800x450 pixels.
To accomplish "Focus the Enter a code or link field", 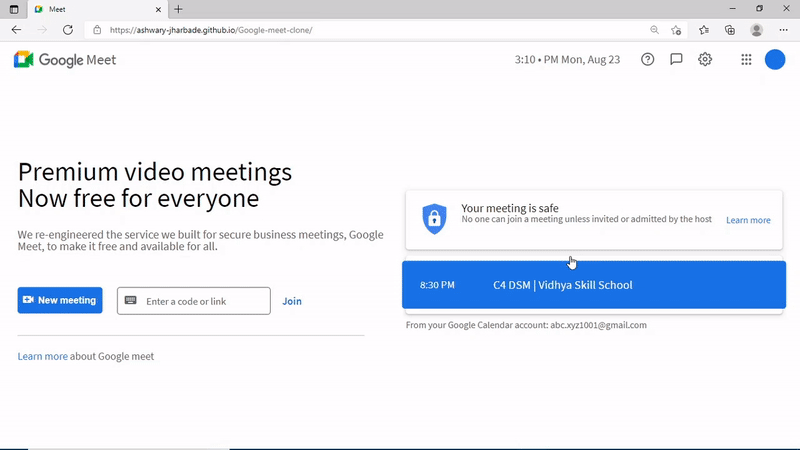I will tap(193, 301).
